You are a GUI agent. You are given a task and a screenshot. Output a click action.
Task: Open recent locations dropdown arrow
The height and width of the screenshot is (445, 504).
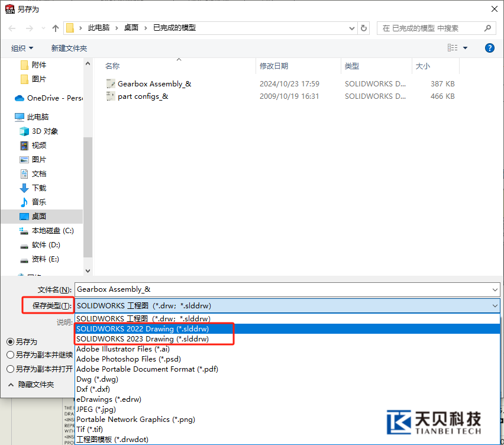tap(43, 28)
